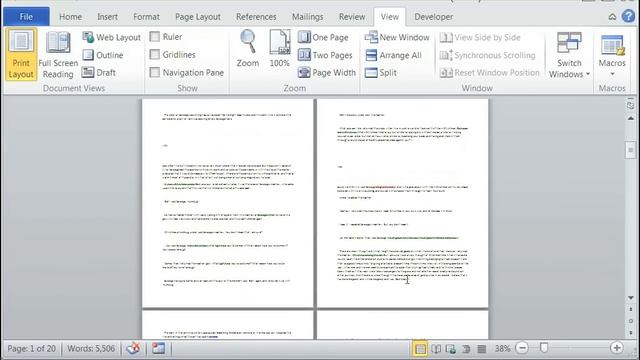Click the zoom slider handle
Image resolution: width=640 pixels, height=360 pixels.
(544, 348)
